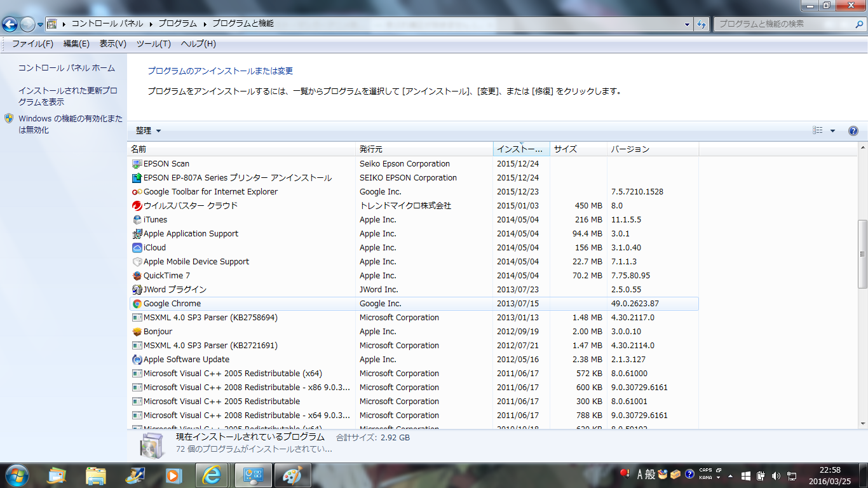This screenshot has height=488, width=868.
Task: Click the iTunes program icon
Action: pyautogui.click(x=137, y=220)
